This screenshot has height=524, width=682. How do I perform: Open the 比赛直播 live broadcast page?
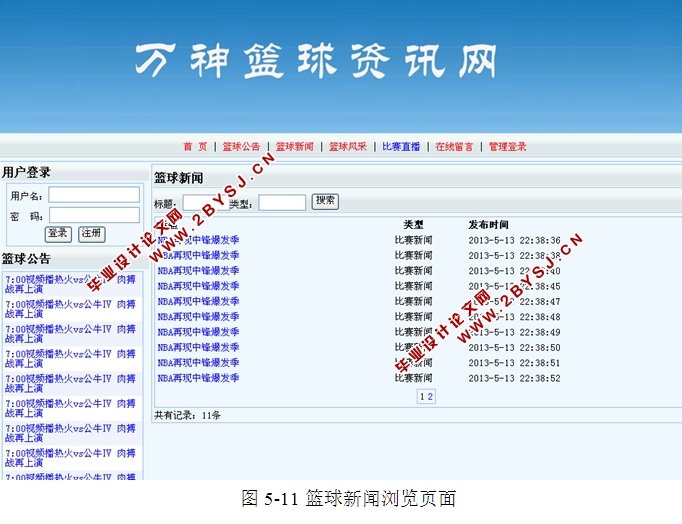click(x=401, y=147)
